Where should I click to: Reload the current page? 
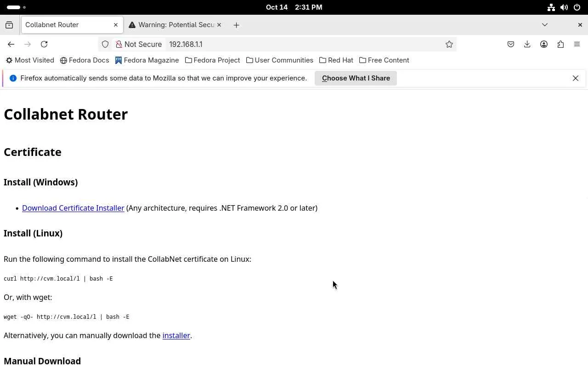(44, 44)
